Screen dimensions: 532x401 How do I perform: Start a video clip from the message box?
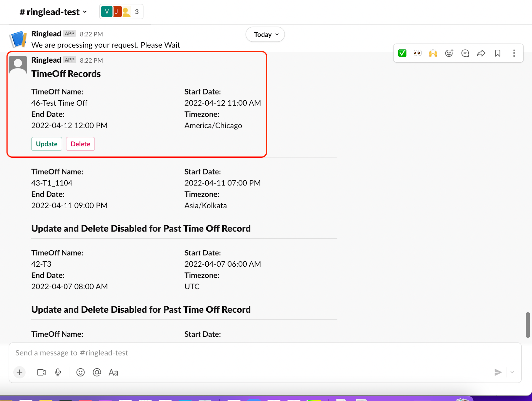tap(41, 372)
